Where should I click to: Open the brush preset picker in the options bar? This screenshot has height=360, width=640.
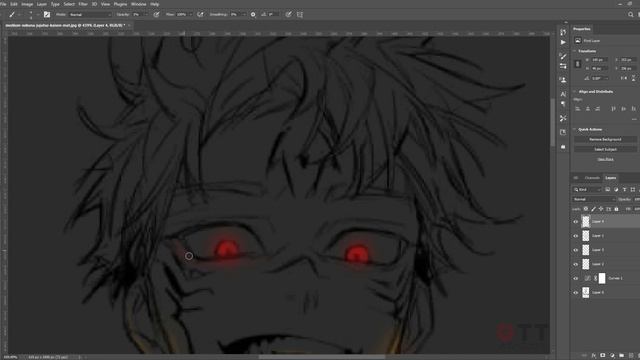pyautogui.click(x=31, y=14)
